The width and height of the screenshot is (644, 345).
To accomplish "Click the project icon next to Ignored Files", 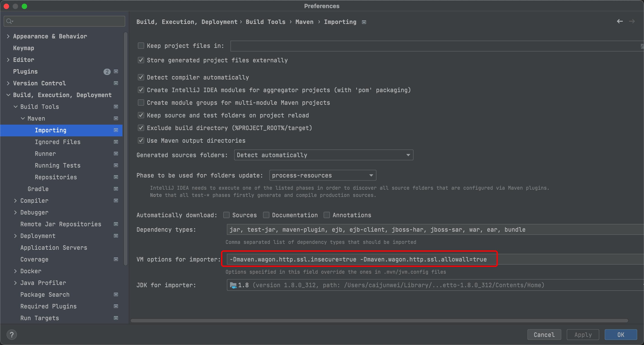I will (x=116, y=142).
